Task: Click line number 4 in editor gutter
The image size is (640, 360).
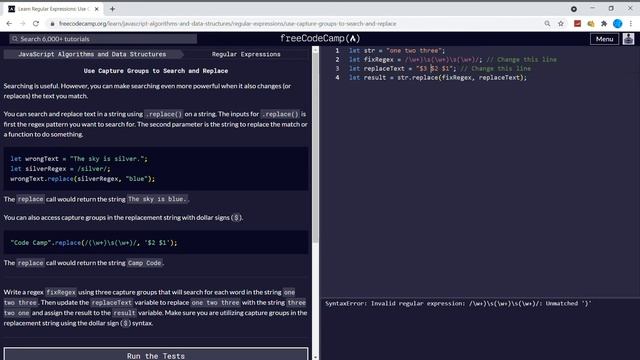Action: 337,78
